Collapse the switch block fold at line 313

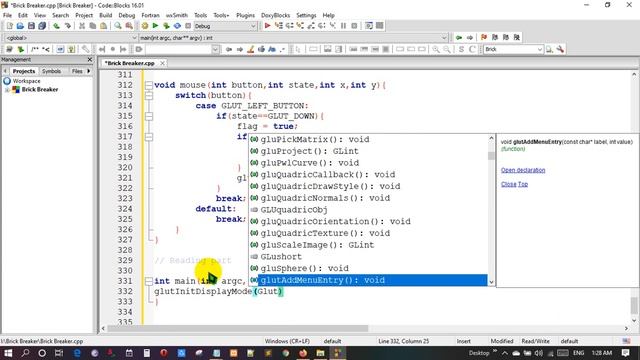[x=149, y=96]
